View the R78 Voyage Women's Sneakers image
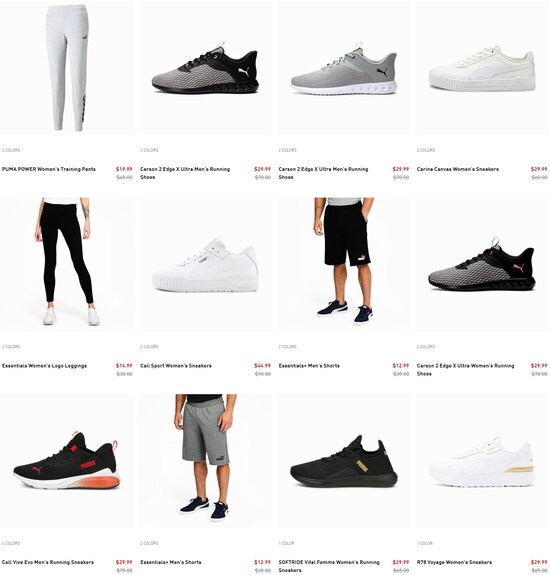Screen dimensions: 550x575 [482, 461]
